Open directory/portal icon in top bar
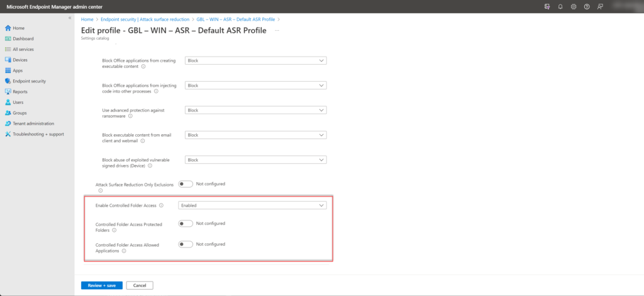 point(547,6)
